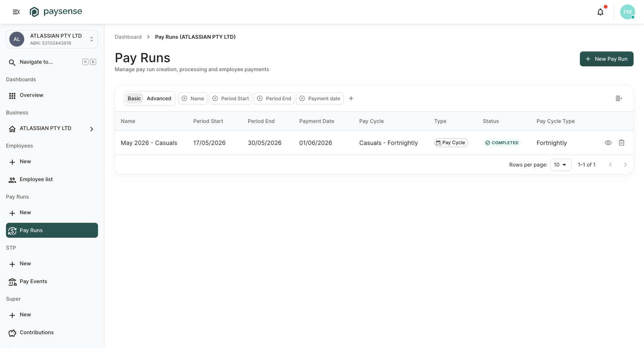This screenshot has height=348, width=644.
Task: Open the Rows per page dropdown
Action: (x=561, y=165)
